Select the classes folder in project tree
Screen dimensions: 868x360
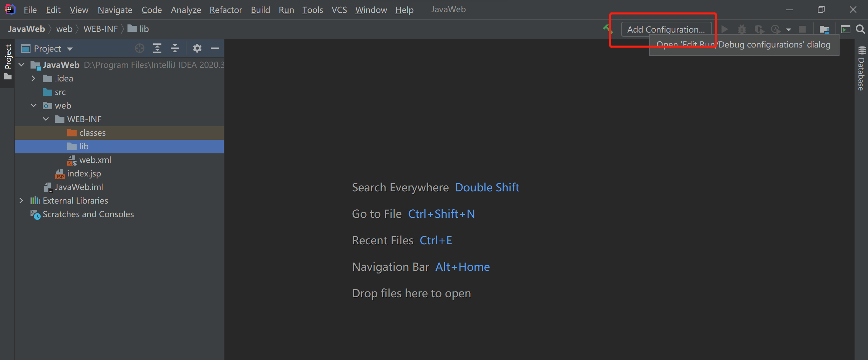pos(119,133)
